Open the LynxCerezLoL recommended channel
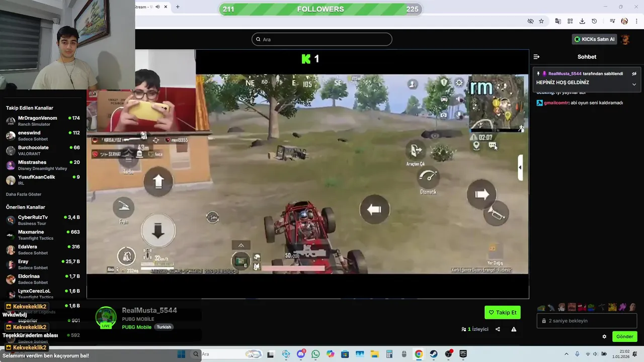The height and width of the screenshot is (362, 644). (43, 294)
